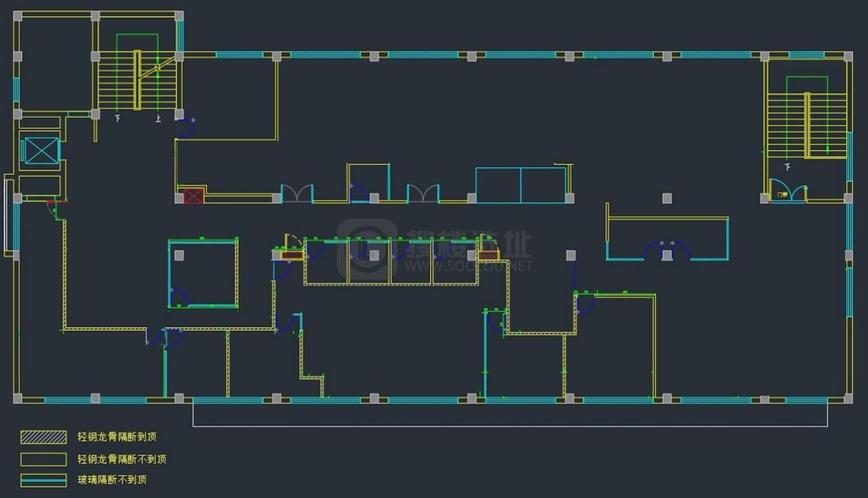Click the 门禁 label at the stairwell door

click(x=781, y=195)
